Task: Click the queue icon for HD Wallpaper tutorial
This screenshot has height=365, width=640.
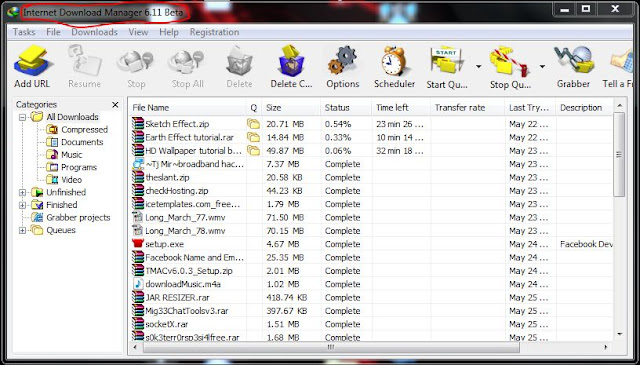Action: click(253, 151)
